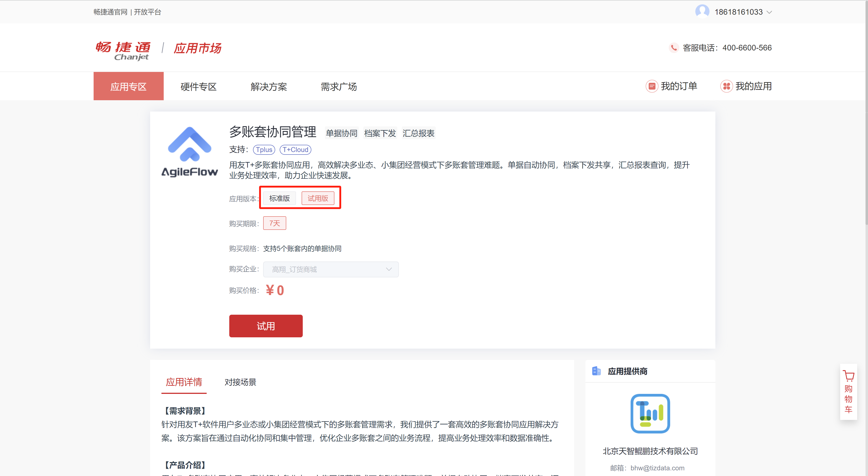This screenshot has height=476, width=868.
Task: Open the 畅捷通官网 link
Action: pos(111,12)
